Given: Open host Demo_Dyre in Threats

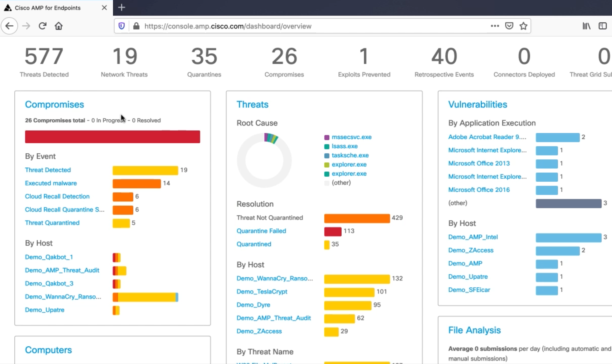Looking at the screenshot, I should 253,305.
